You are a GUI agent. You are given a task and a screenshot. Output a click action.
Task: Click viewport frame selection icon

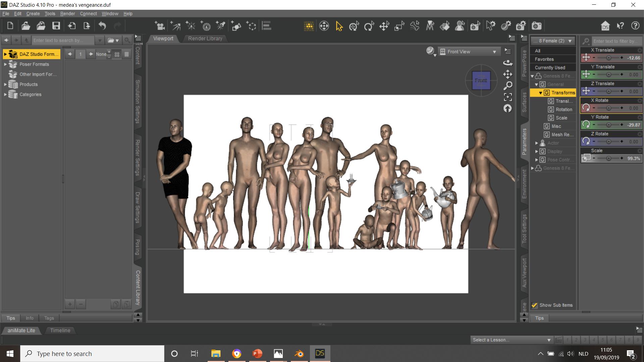point(508,97)
